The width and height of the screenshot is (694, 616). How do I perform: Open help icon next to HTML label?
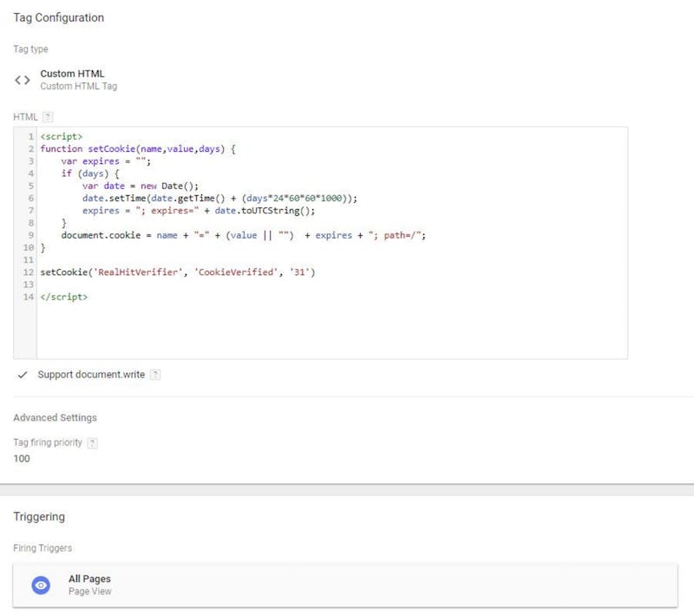49,117
